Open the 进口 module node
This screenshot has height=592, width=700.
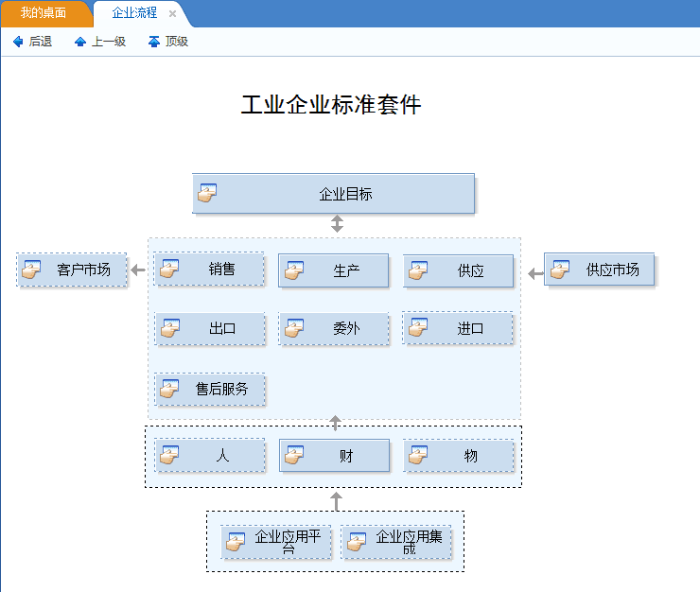[x=459, y=328]
